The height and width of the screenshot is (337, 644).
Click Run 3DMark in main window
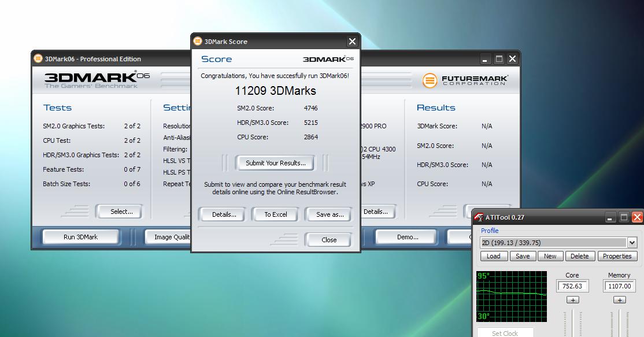pos(80,237)
